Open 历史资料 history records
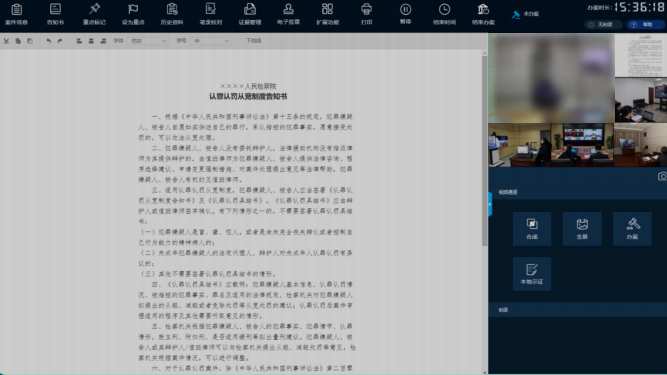The image size is (667, 375). tap(172, 14)
